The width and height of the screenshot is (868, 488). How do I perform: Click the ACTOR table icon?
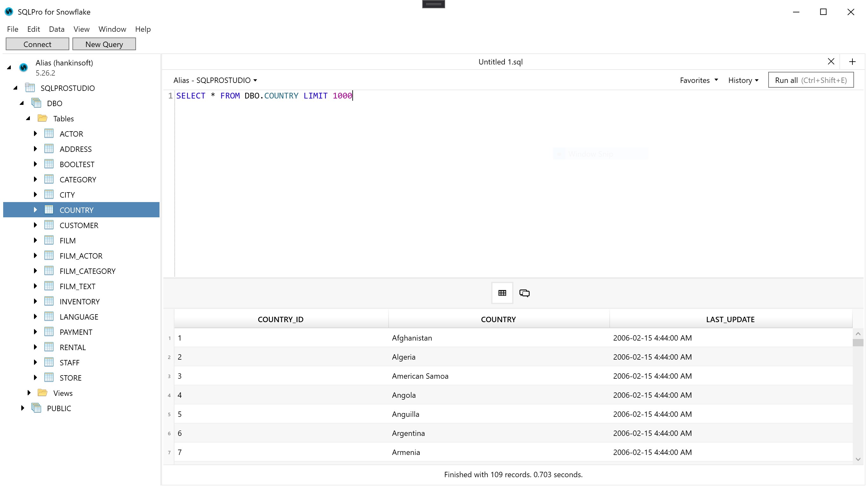coord(49,133)
